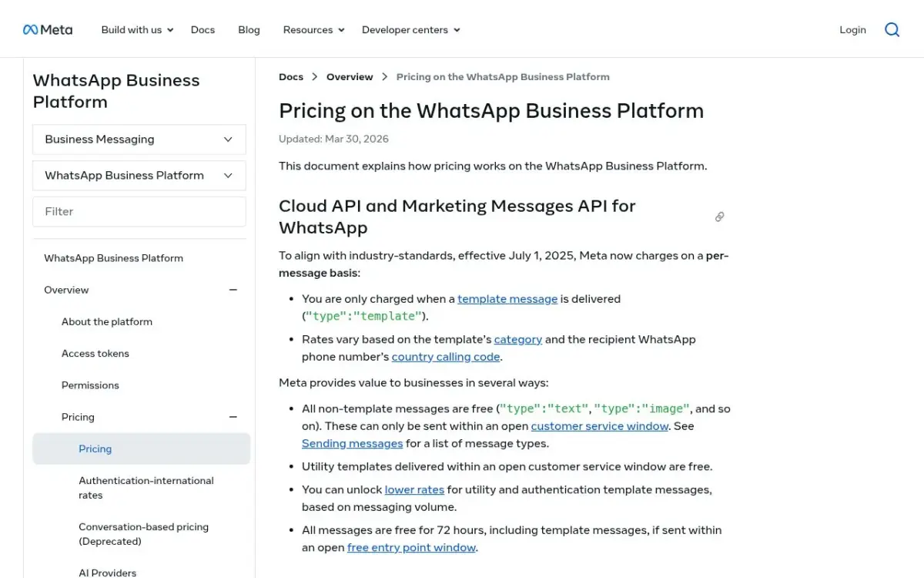The height and width of the screenshot is (578, 924).
Task: Open the search magnifier icon
Action: point(892,30)
